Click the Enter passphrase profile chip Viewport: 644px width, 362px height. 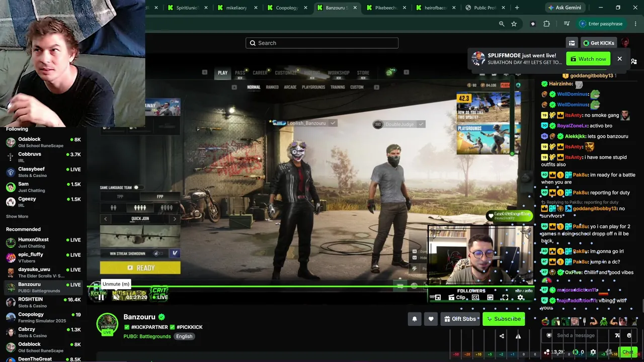tap(602, 24)
